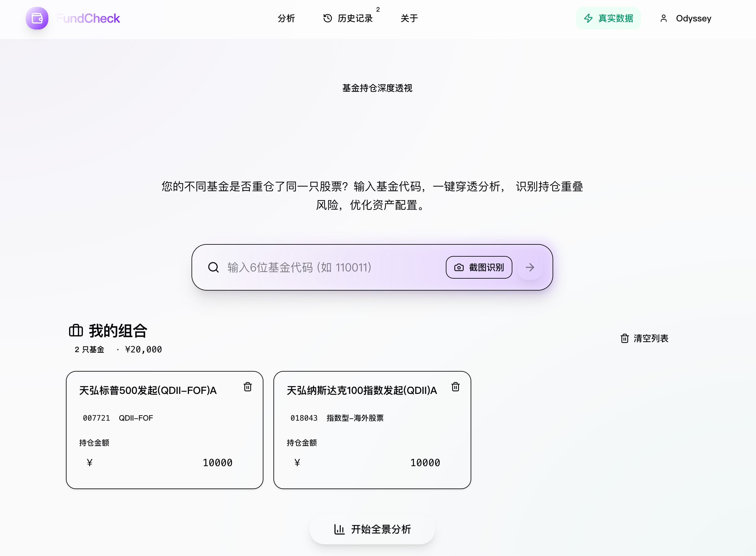Open the 分析 menu item
Screen dimensions: 756x556
click(x=286, y=19)
